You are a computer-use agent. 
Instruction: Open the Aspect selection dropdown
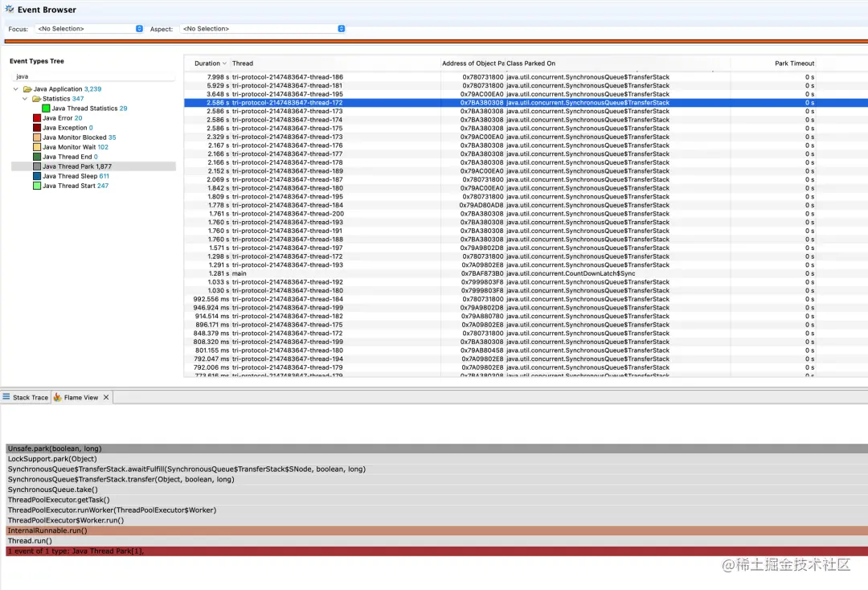(x=263, y=29)
